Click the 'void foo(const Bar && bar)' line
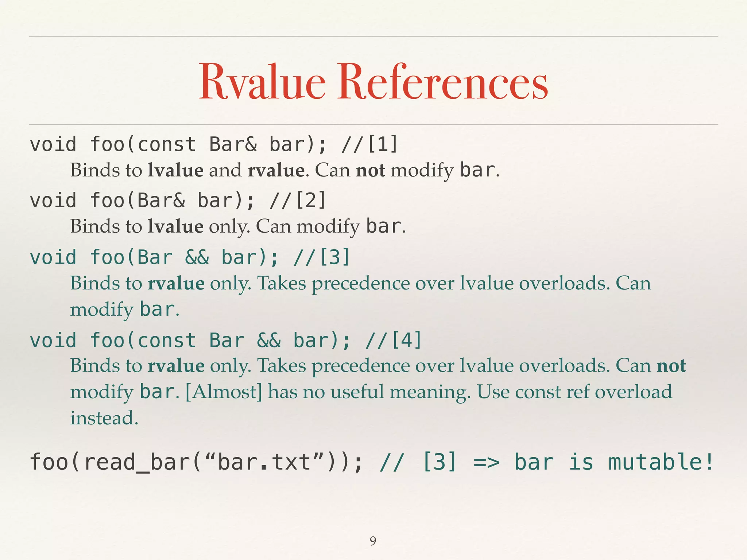Image resolution: width=747 pixels, height=560 pixels. coord(225,340)
